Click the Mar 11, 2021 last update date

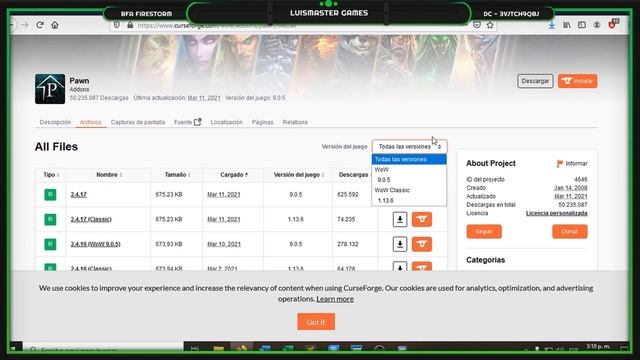point(204,98)
